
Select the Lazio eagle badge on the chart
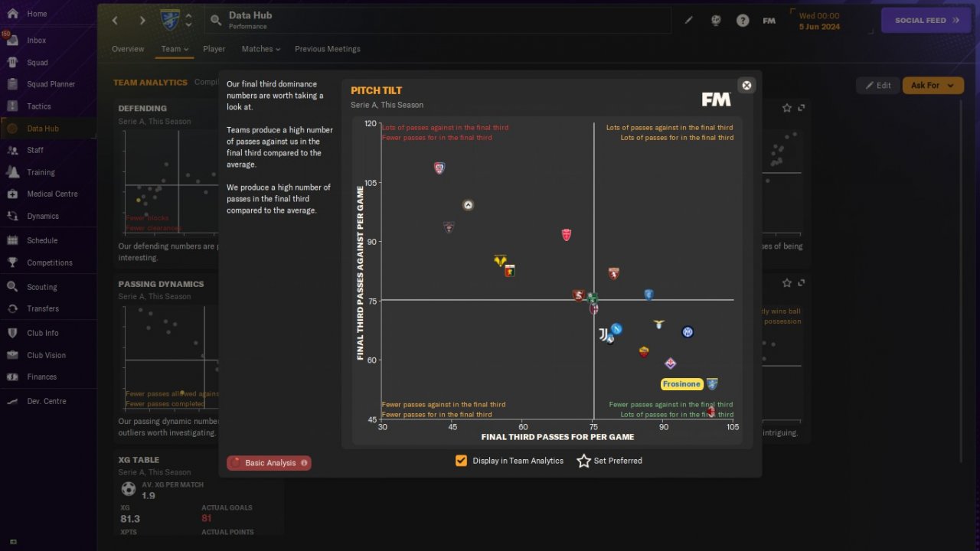658,324
